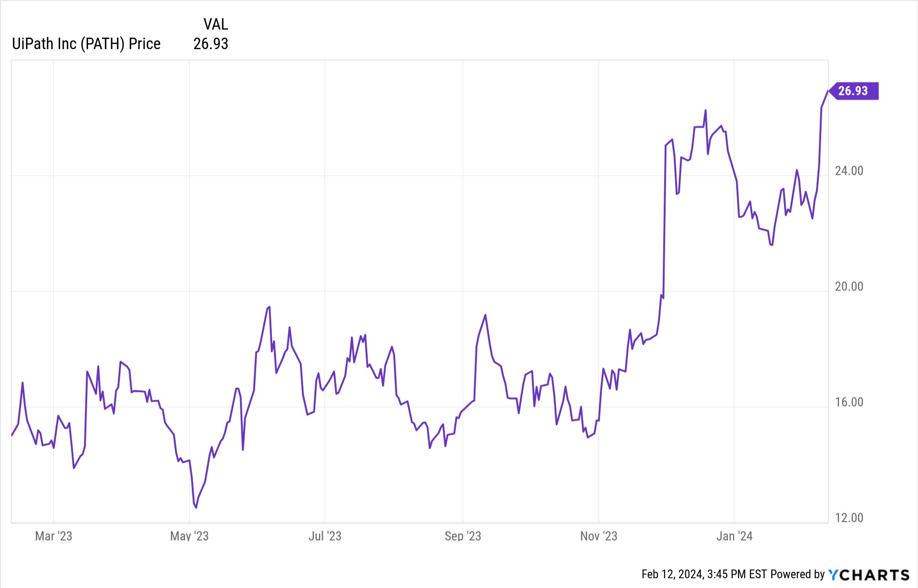This screenshot has width=918, height=588.
Task: Click the Feb 12, 2024 timestamp text
Action: tap(704, 574)
